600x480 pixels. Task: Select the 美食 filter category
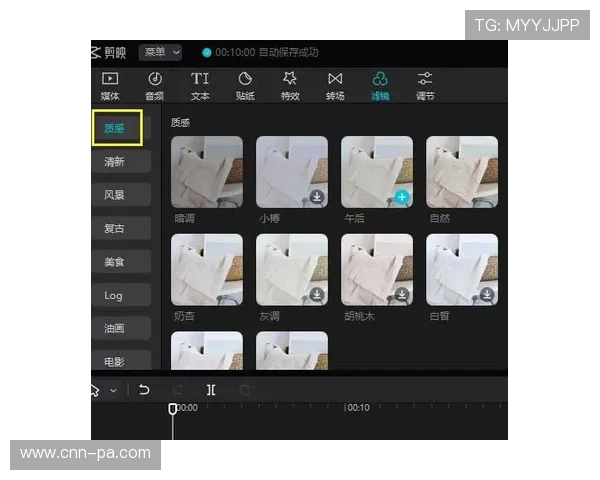[122, 262]
